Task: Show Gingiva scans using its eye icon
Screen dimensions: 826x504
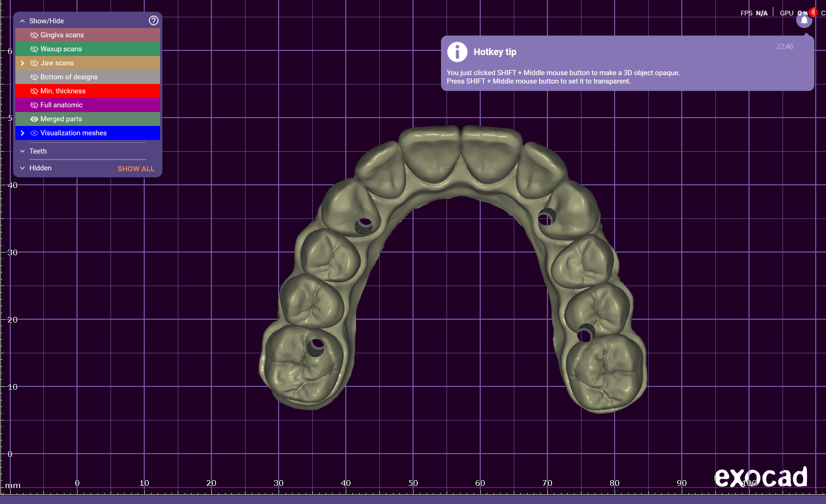Action: [x=34, y=35]
